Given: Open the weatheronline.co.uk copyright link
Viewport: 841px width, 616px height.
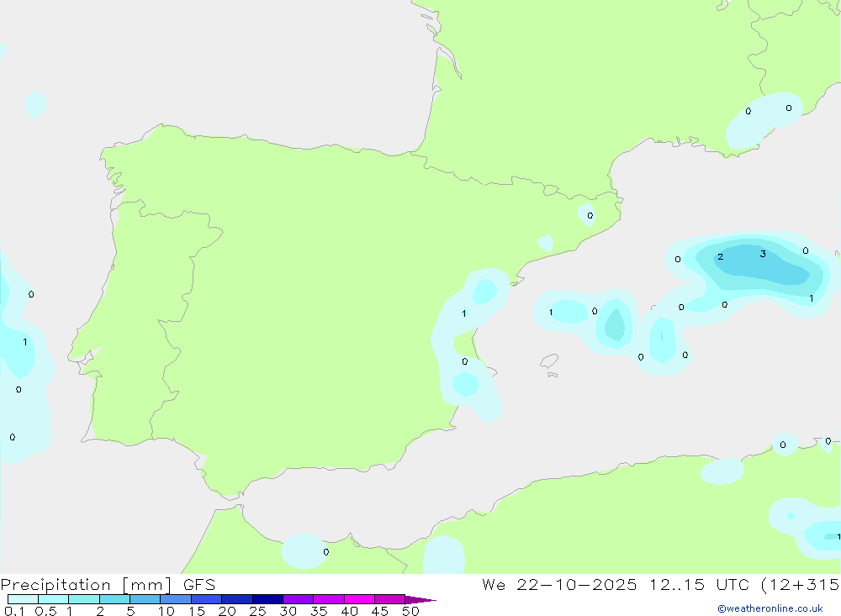Looking at the screenshot, I should tap(770, 608).
